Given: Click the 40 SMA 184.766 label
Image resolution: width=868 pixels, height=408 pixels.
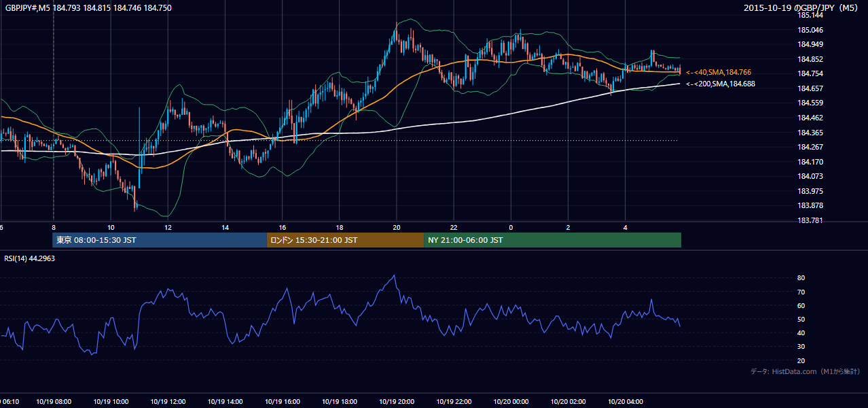Looking at the screenshot, I should coord(719,72).
